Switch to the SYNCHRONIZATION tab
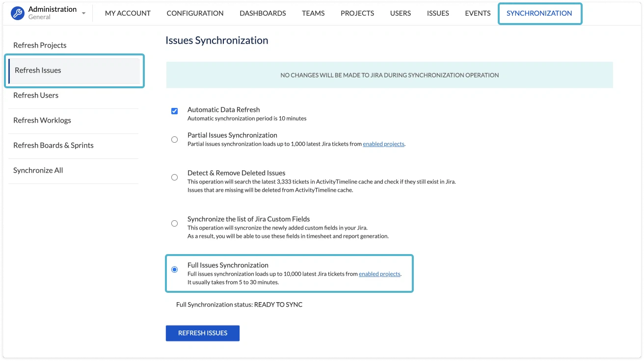The width and height of the screenshot is (644, 361). tap(539, 13)
